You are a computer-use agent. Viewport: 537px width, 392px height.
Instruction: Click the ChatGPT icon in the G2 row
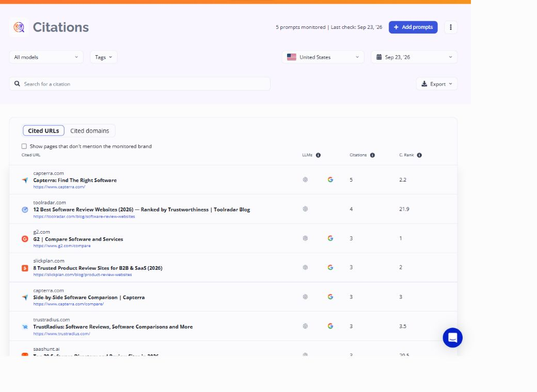tap(305, 238)
